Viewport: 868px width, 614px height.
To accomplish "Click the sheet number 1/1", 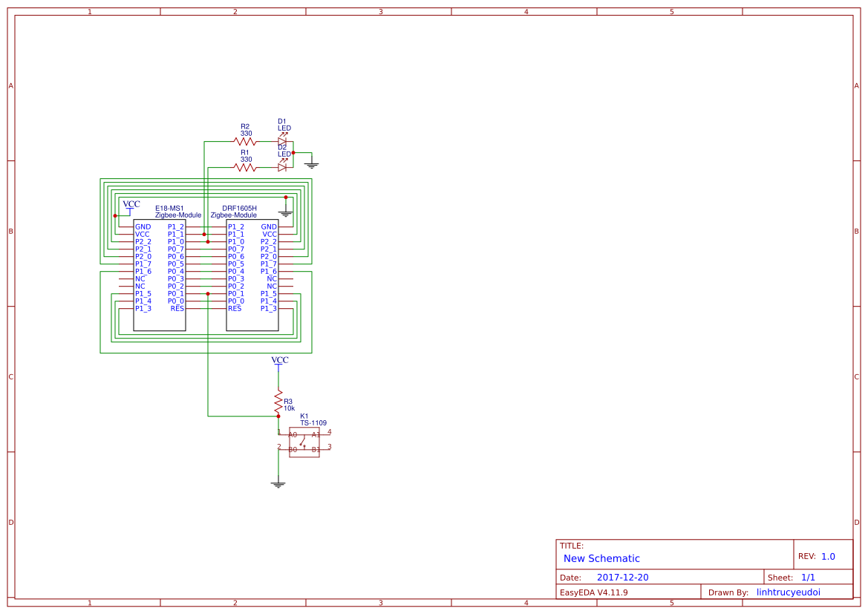I will pos(808,577).
